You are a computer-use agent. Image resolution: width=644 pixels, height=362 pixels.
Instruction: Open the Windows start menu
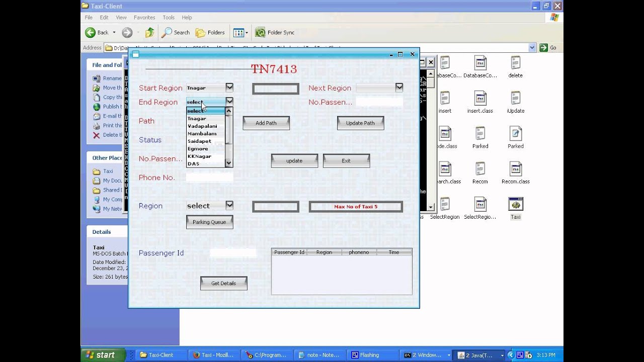(x=103, y=355)
